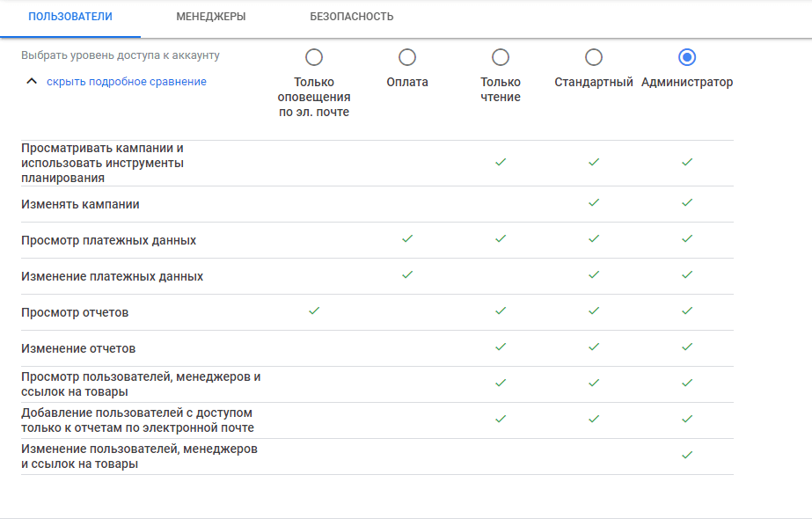Select the "Только оповещения по эл. почте" radio button
This screenshot has width=812, height=526.
[x=314, y=57]
